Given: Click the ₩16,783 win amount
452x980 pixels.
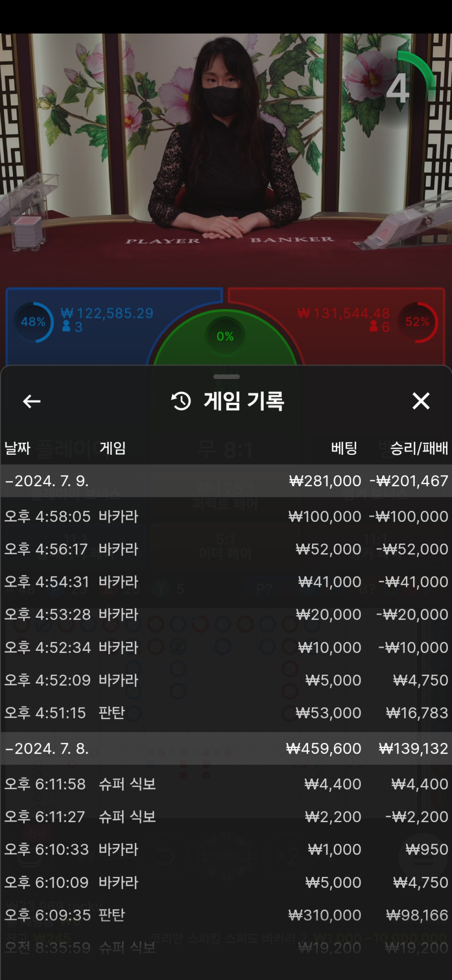Looking at the screenshot, I should [x=417, y=713].
